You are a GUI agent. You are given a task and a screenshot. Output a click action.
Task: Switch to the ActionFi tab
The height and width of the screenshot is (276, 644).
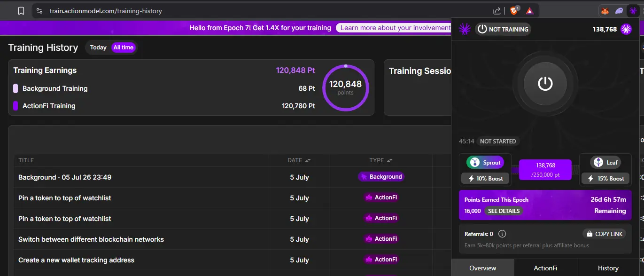pos(545,268)
